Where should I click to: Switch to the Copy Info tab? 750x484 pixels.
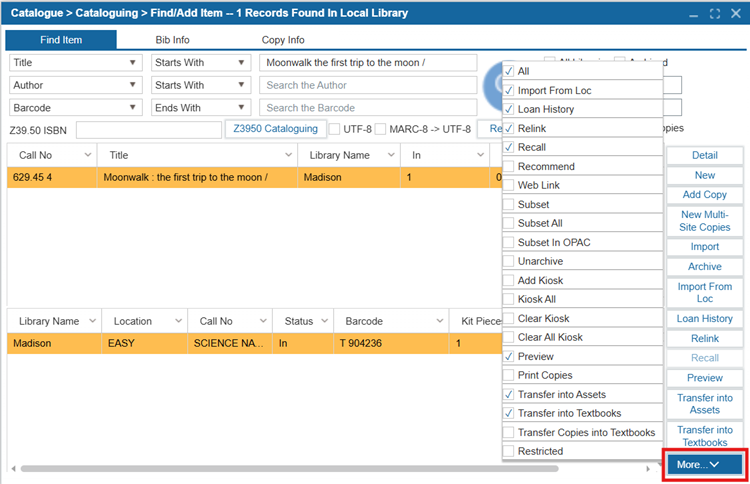[283, 40]
